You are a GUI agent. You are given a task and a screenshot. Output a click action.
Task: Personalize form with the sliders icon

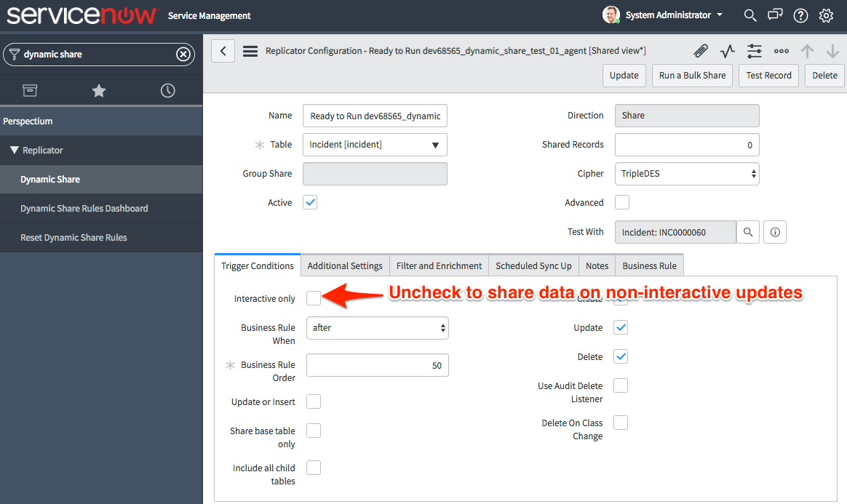click(755, 51)
